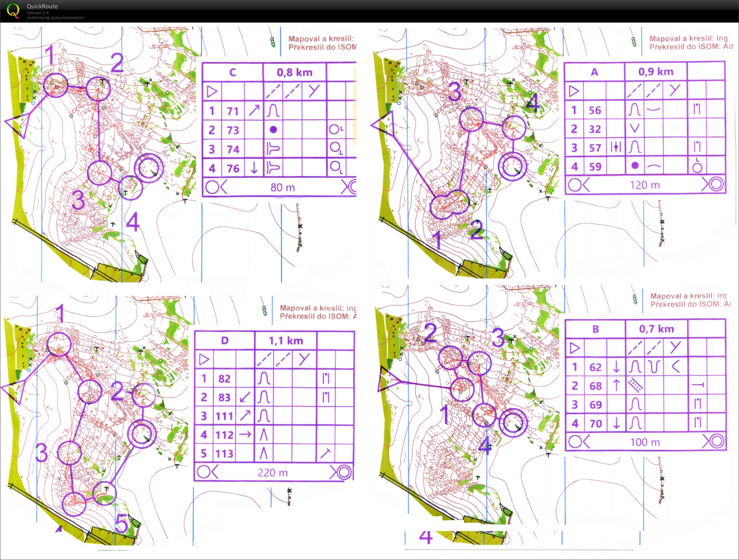Click control code 71 in course C
The width and height of the screenshot is (739, 560).
232,111
